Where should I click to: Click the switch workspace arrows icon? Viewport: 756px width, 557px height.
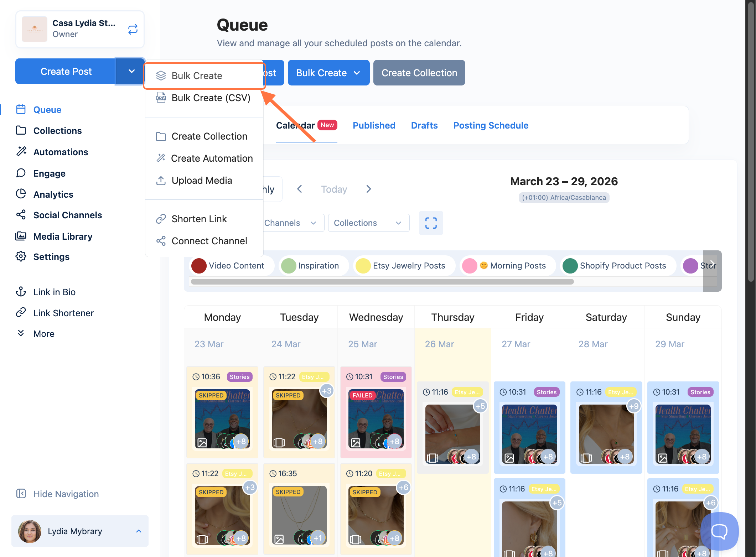click(133, 29)
